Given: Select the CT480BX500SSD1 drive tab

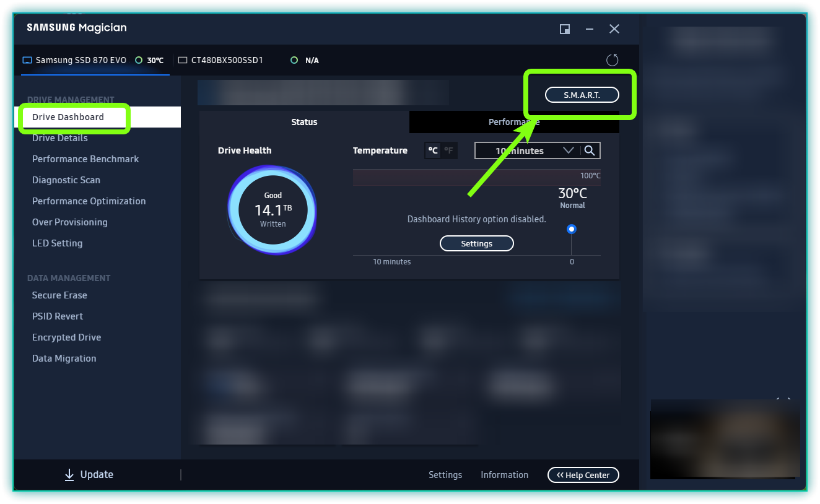Looking at the screenshot, I should pyautogui.click(x=248, y=61).
